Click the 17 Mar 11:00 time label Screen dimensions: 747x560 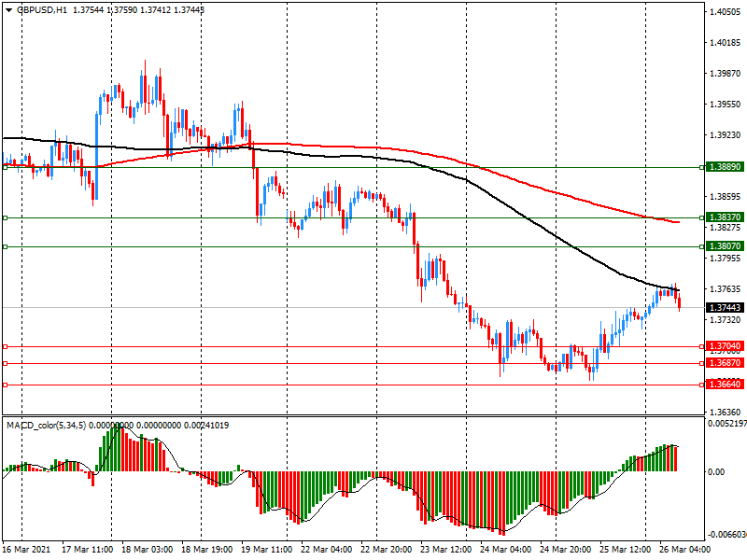[x=87, y=550]
